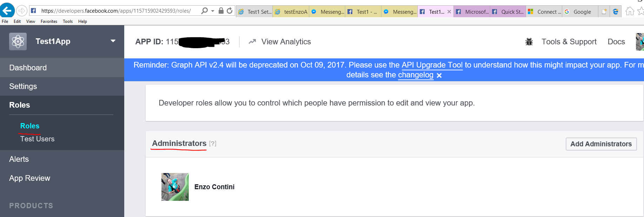This screenshot has width=644, height=217.
Task: Click the browser back arrow button
Action: point(7,11)
